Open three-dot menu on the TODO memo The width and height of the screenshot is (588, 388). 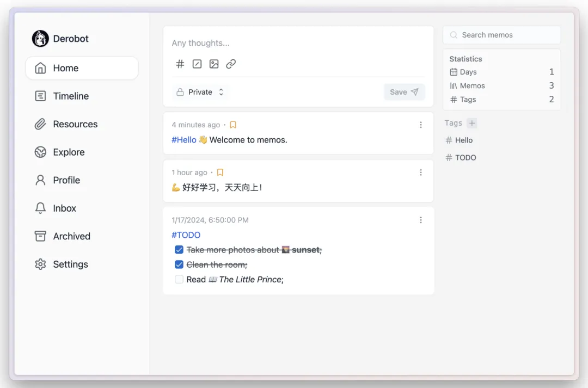point(421,220)
